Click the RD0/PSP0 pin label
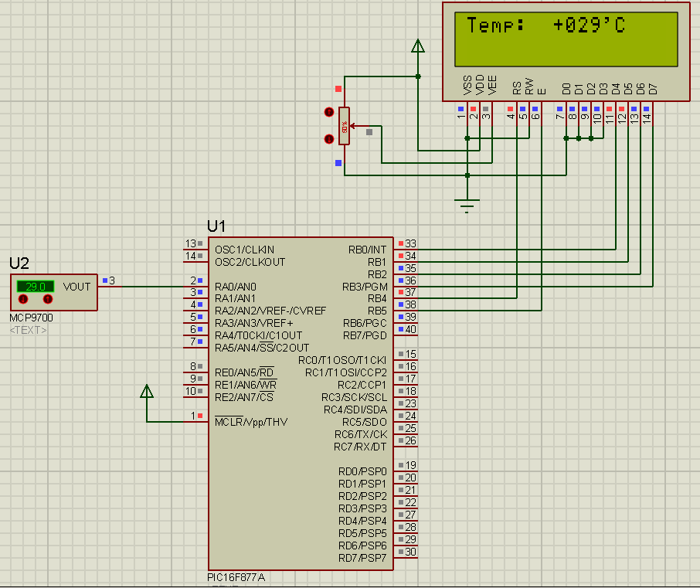The image size is (700, 588). click(362, 471)
